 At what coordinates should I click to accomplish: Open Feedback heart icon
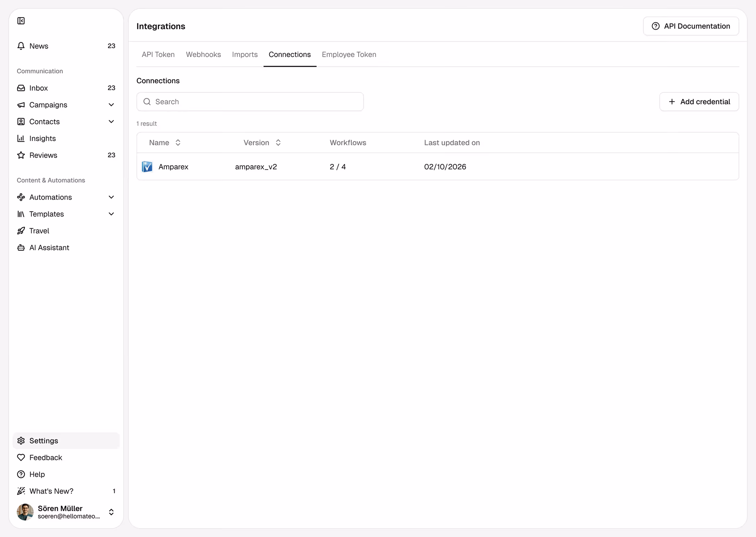click(x=21, y=457)
